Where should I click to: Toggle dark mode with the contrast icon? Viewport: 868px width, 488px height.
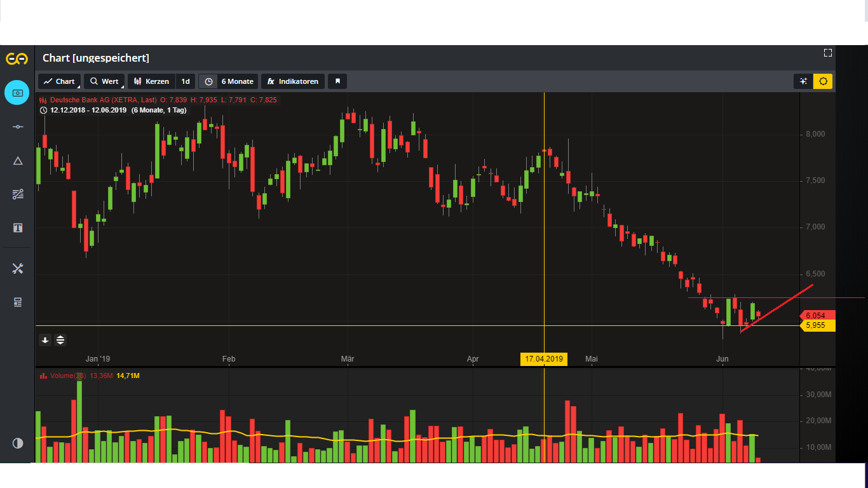(x=17, y=443)
